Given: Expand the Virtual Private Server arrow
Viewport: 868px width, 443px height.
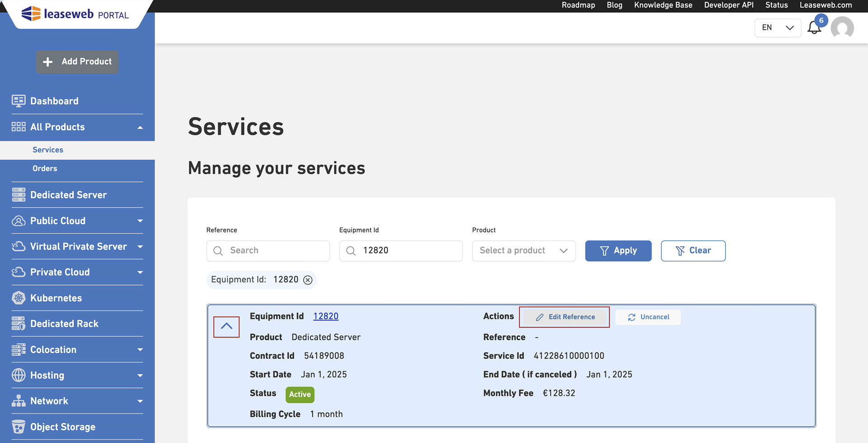Looking at the screenshot, I should (140, 247).
